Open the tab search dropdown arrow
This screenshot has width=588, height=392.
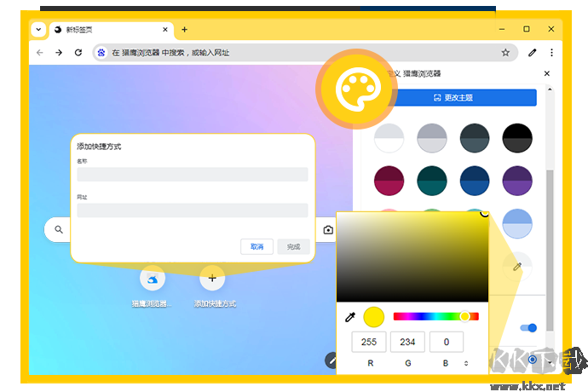click(38, 29)
